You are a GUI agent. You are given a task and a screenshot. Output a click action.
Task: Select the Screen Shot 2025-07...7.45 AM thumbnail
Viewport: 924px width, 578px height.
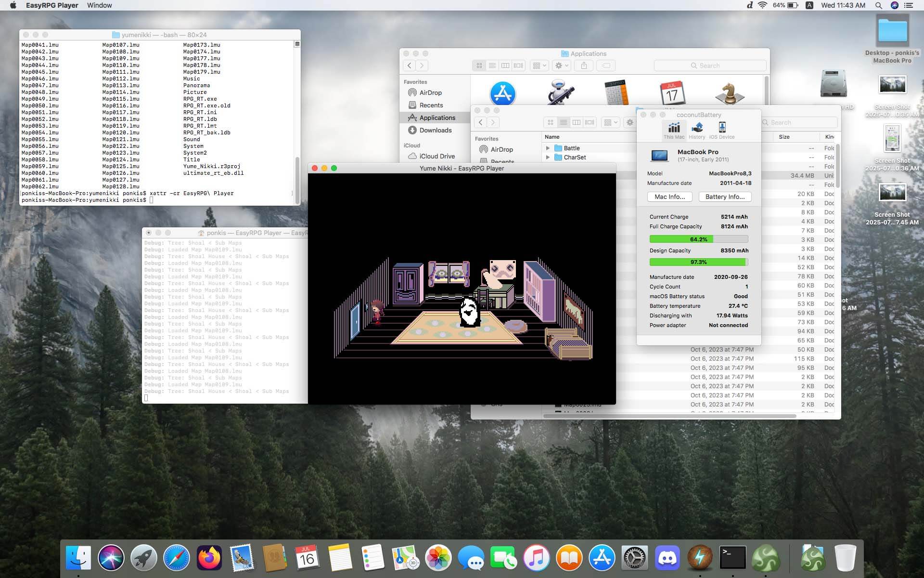[x=892, y=193]
